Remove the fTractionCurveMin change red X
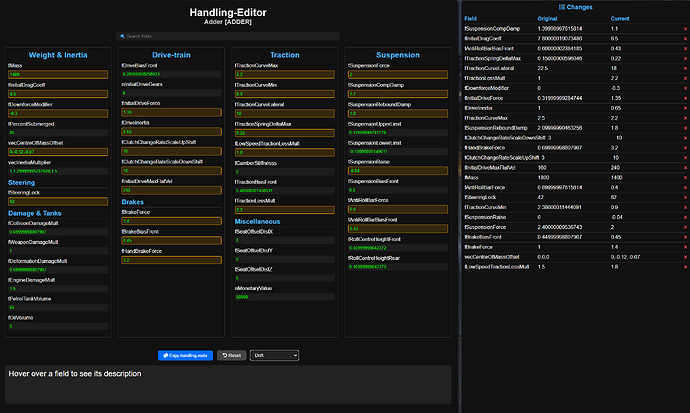Viewport: 690px width, 413px height. click(x=685, y=208)
